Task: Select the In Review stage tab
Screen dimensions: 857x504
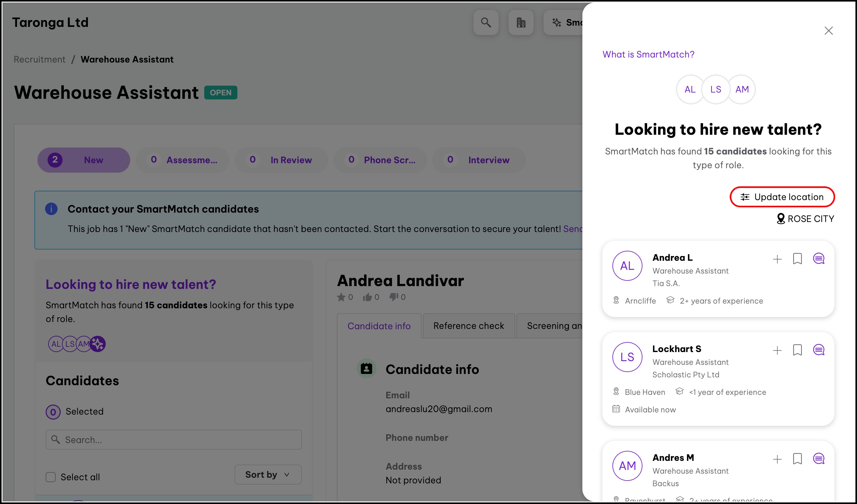Action: [281, 160]
